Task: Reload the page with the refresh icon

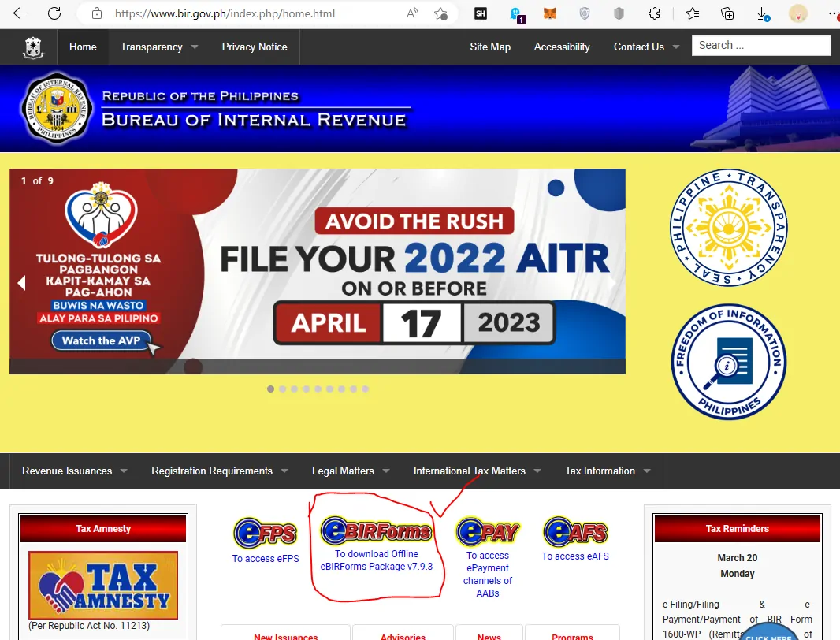Action: pyautogui.click(x=54, y=13)
